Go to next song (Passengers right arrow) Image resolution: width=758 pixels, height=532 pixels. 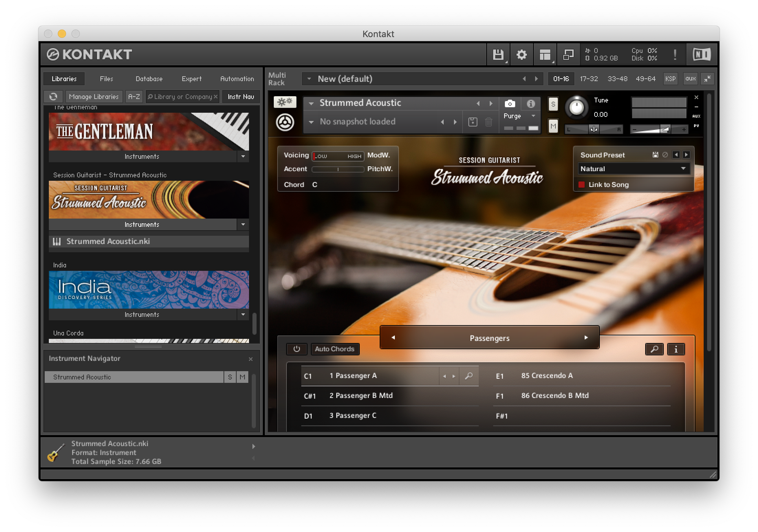pyautogui.click(x=586, y=337)
